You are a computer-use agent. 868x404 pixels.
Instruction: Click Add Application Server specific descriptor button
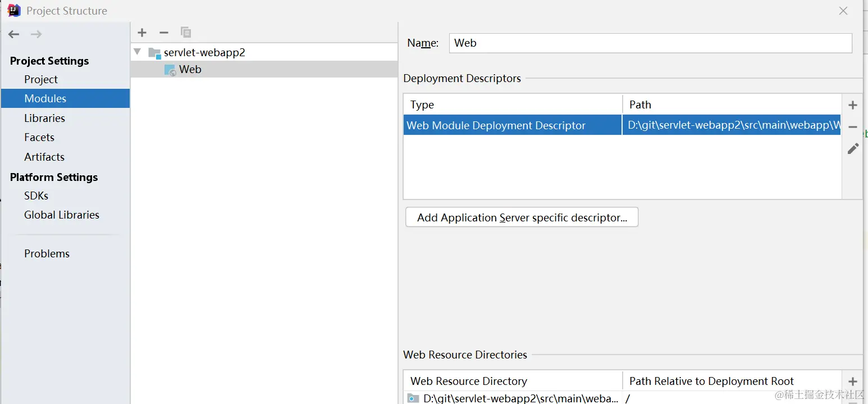pyautogui.click(x=522, y=217)
